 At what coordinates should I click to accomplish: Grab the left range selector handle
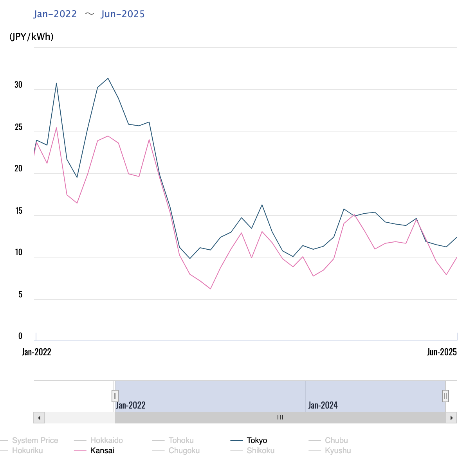pos(115,396)
